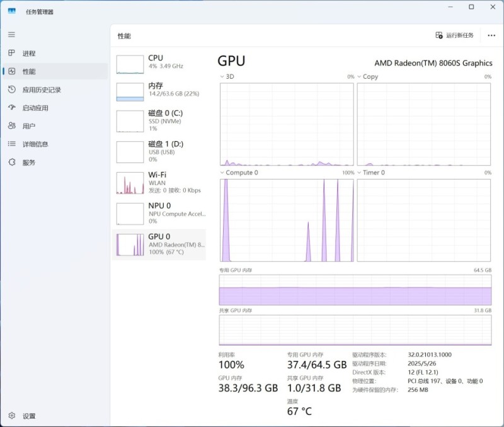Select 磁盘 0 (C:) performance entry
The height and width of the screenshot is (427, 504).
(x=161, y=120)
